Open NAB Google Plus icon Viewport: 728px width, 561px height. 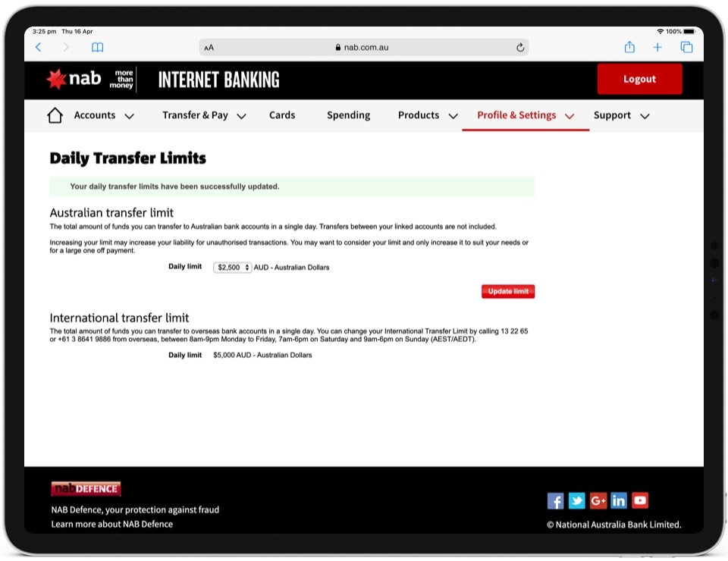[598, 500]
